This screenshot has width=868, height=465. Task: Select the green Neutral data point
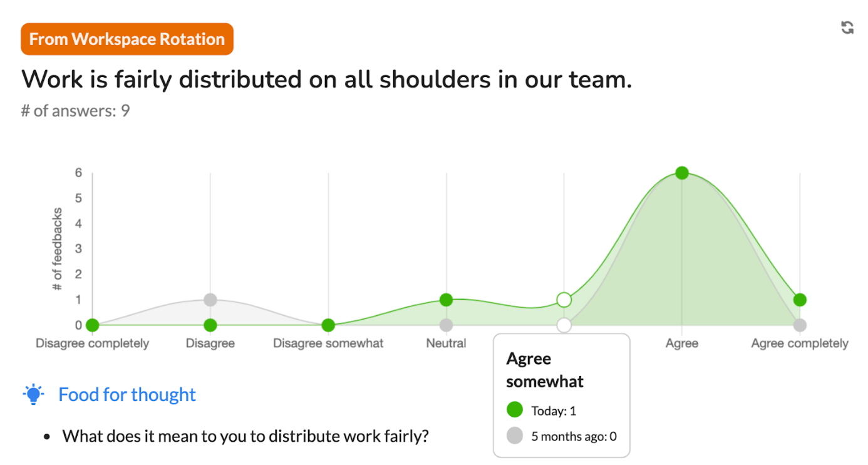pyautogui.click(x=446, y=300)
